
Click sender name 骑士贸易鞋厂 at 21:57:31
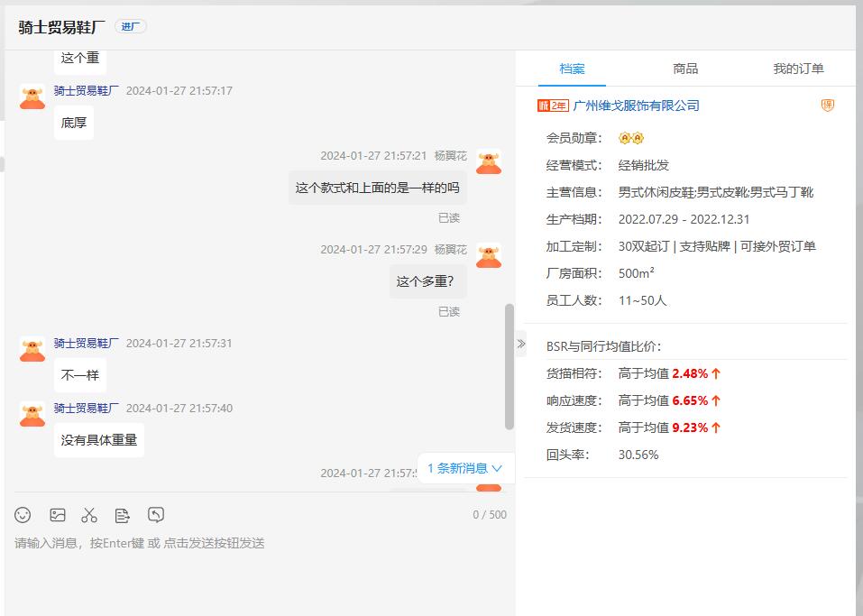pos(87,344)
